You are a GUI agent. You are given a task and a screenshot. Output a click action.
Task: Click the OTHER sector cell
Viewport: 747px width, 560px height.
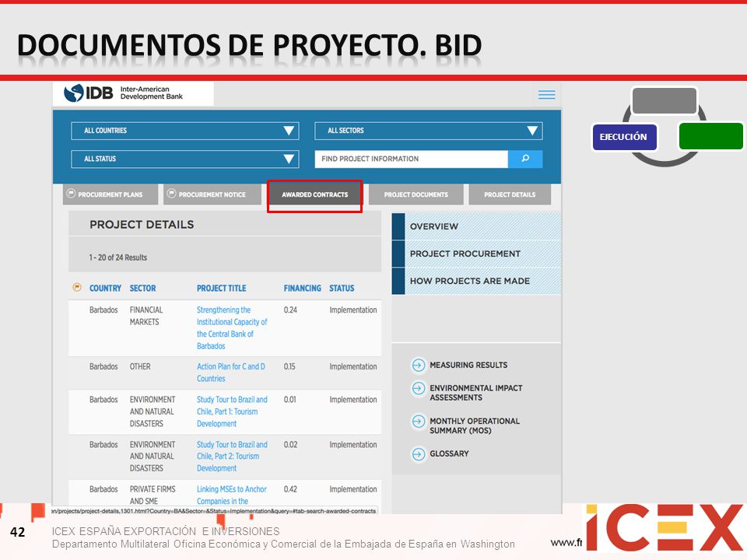[140, 366]
